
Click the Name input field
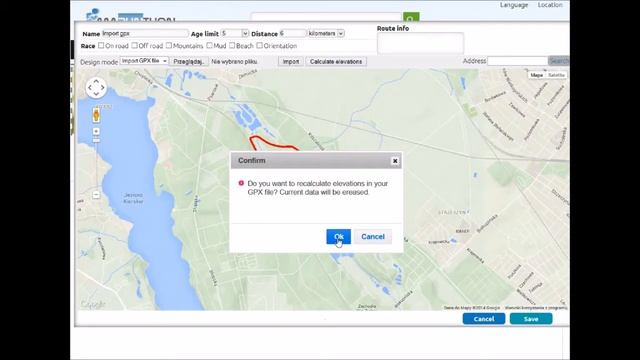tap(145, 33)
